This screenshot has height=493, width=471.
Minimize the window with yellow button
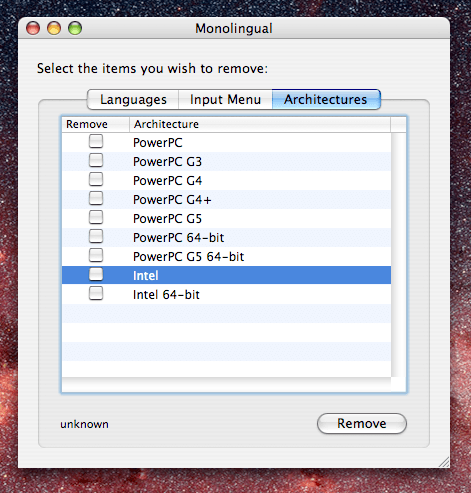coord(54,28)
